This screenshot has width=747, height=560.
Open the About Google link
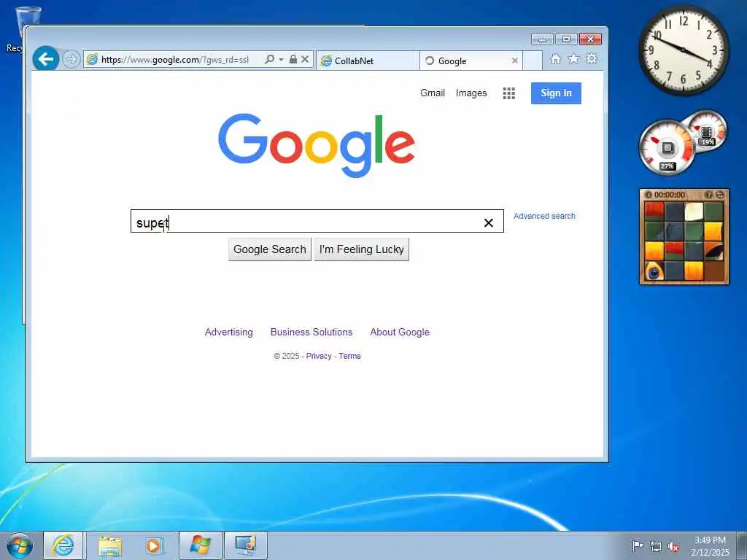[400, 332]
